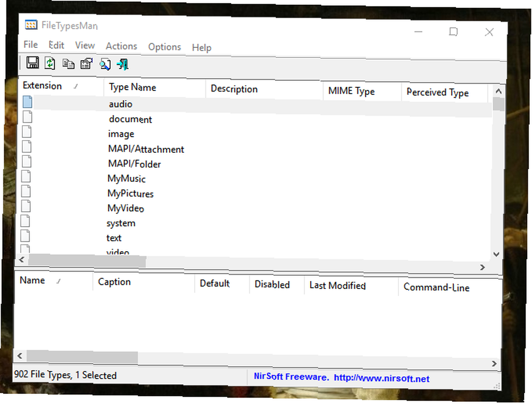Sort lower pane by Disabled column
Image resolution: width=532 pixels, height=404 pixels.
click(277, 284)
